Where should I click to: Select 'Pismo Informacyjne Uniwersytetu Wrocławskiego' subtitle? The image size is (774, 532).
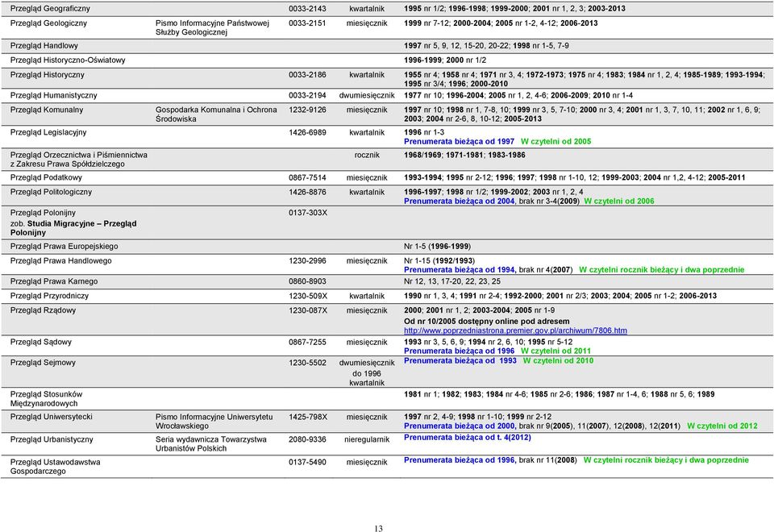coord(214,422)
